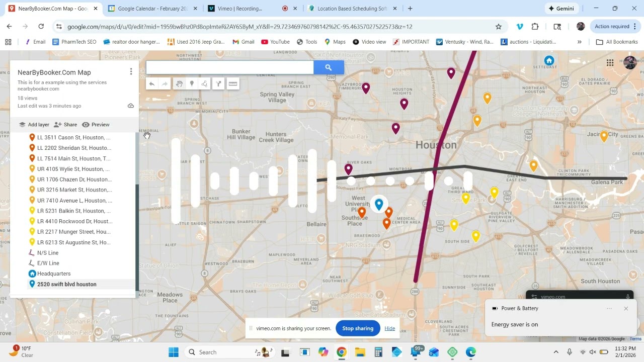Click the Gemini button
The width and height of the screenshot is (644, 362).
pos(561,9)
